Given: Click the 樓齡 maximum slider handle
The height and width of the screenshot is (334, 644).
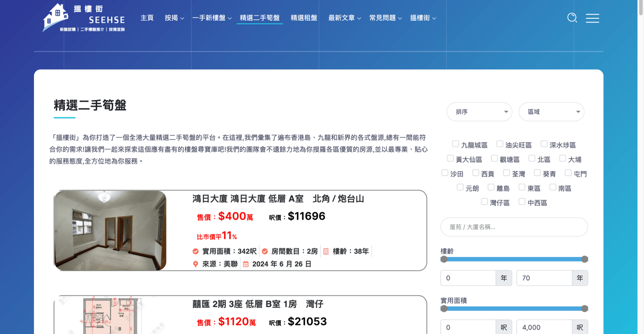Looking at the screenshot, I should click(x=585, y=259).
